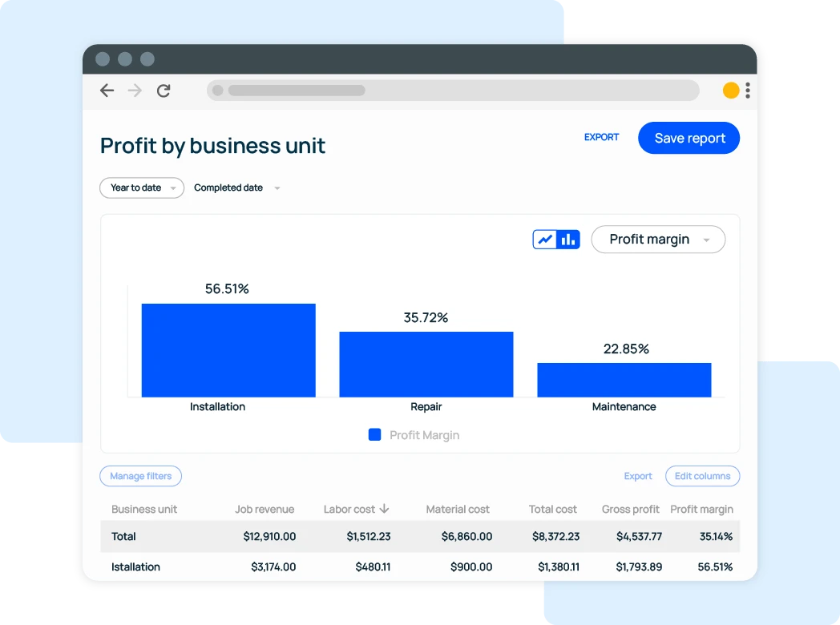Click the 22.85% label above Maintenance bar
The width and height of the screenshot is (840, 625).
click(626, 349)
